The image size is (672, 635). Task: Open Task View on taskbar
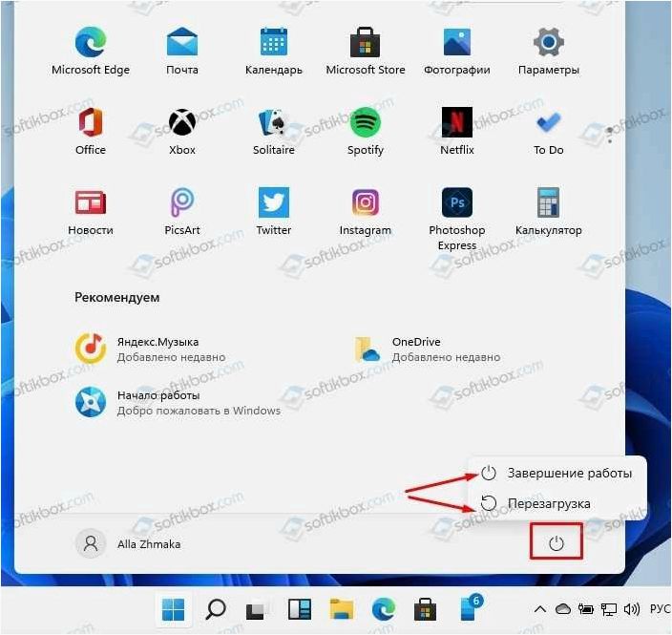[257, 610]
